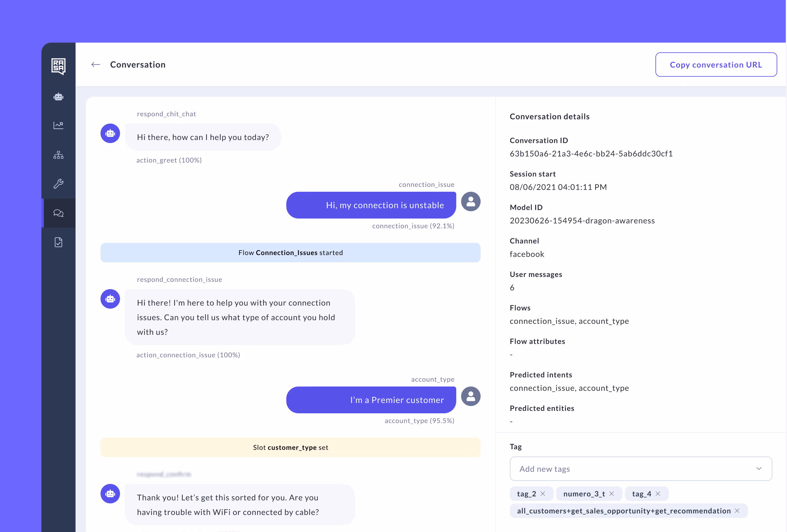Remove the all_customers+get_sales_opportunity tag

[x=737, y=511]
